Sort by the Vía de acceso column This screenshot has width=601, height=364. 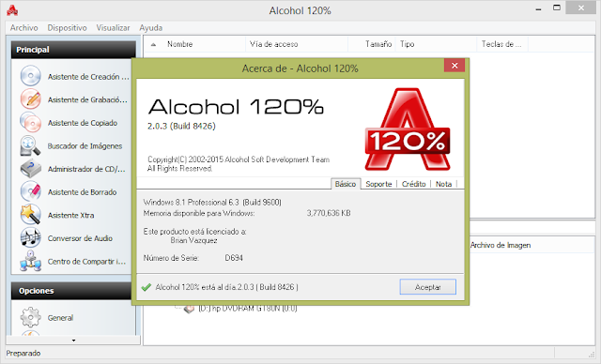[x=297, y=44]
